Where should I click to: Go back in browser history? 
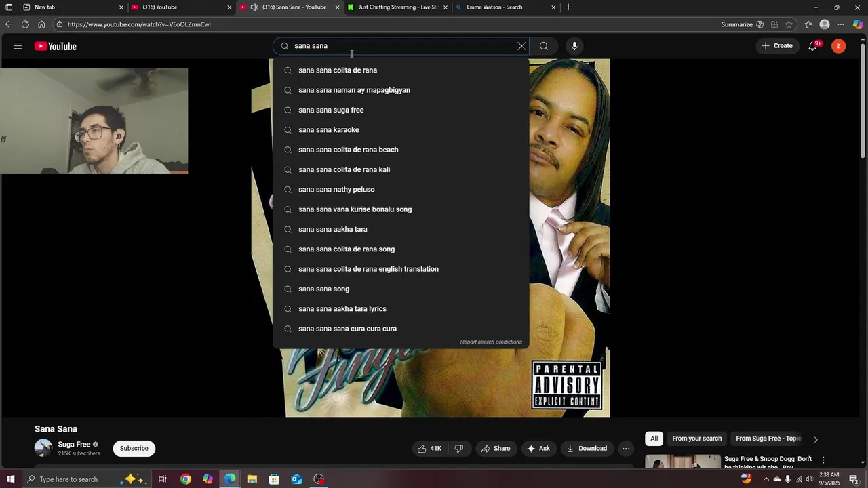8,24
